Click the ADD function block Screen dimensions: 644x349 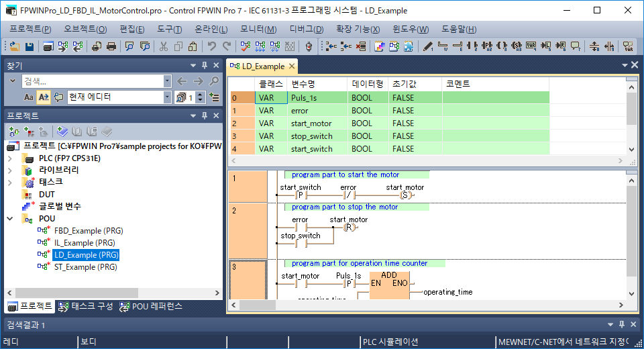389,285
